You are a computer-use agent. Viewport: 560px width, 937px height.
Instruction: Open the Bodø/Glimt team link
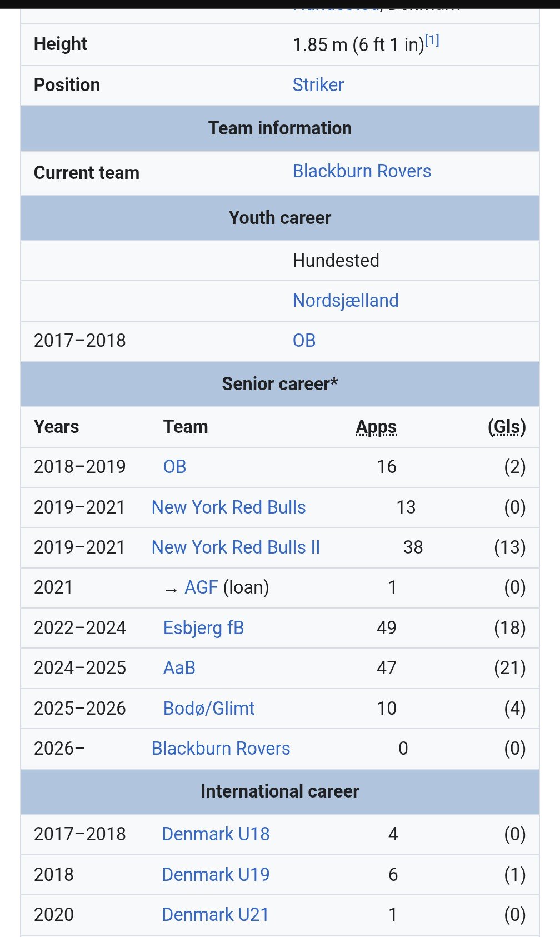coord(209,709)
